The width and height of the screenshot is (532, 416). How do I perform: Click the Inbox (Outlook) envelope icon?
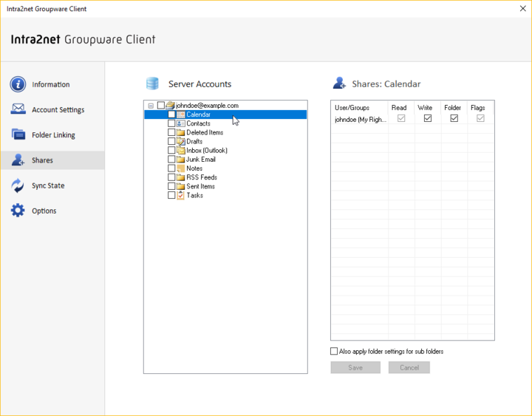tap(181, 150)
